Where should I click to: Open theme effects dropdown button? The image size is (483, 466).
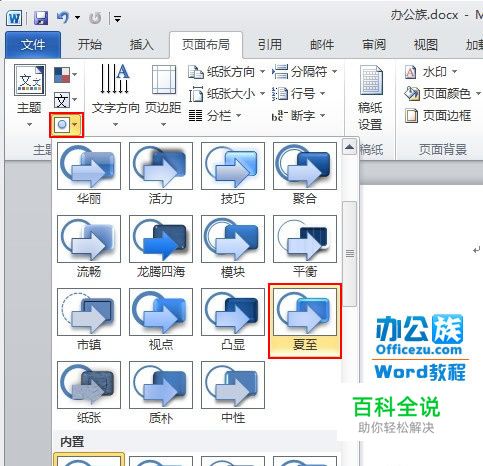pyautogui.click(x=66, y=125)
